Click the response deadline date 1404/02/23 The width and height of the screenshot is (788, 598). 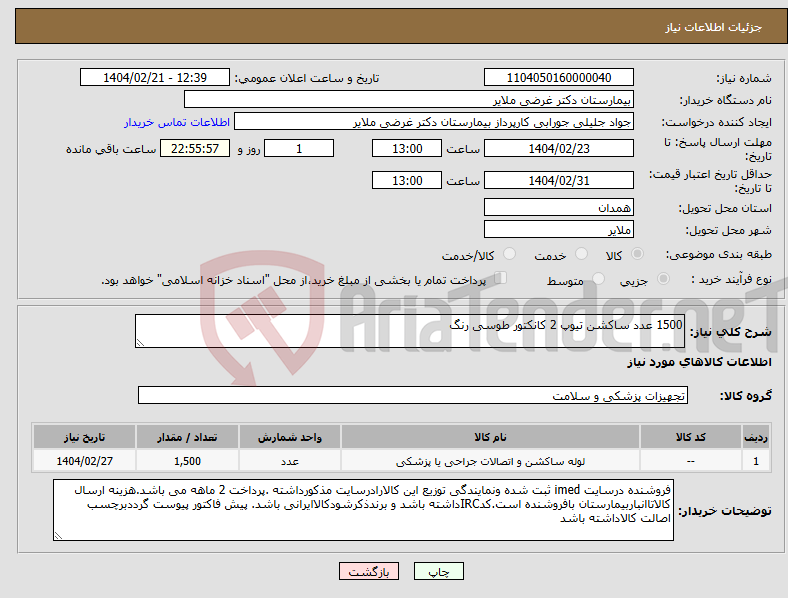click(x=558, y=148)
